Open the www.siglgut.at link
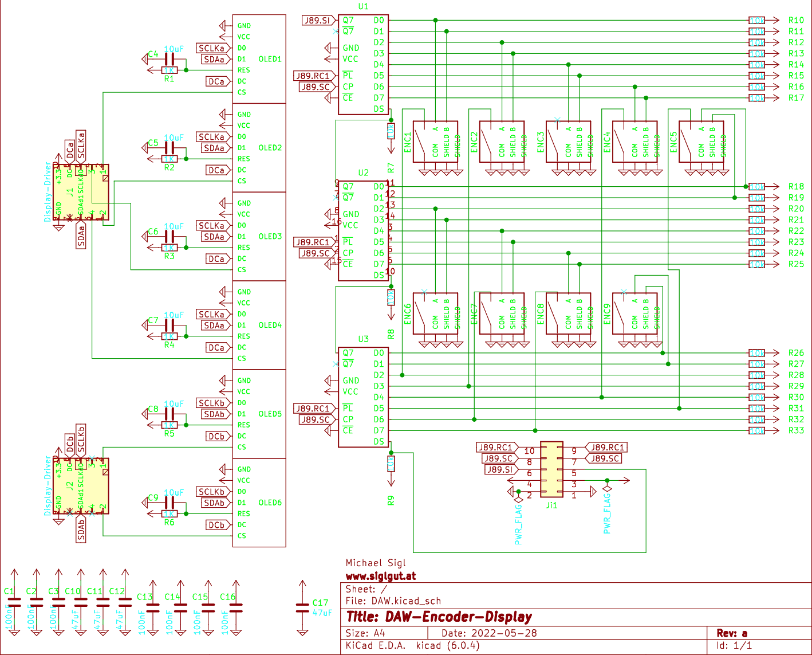The width and height of the screenshot is (812, 655). pyautogui.click(x=381, y=576)
